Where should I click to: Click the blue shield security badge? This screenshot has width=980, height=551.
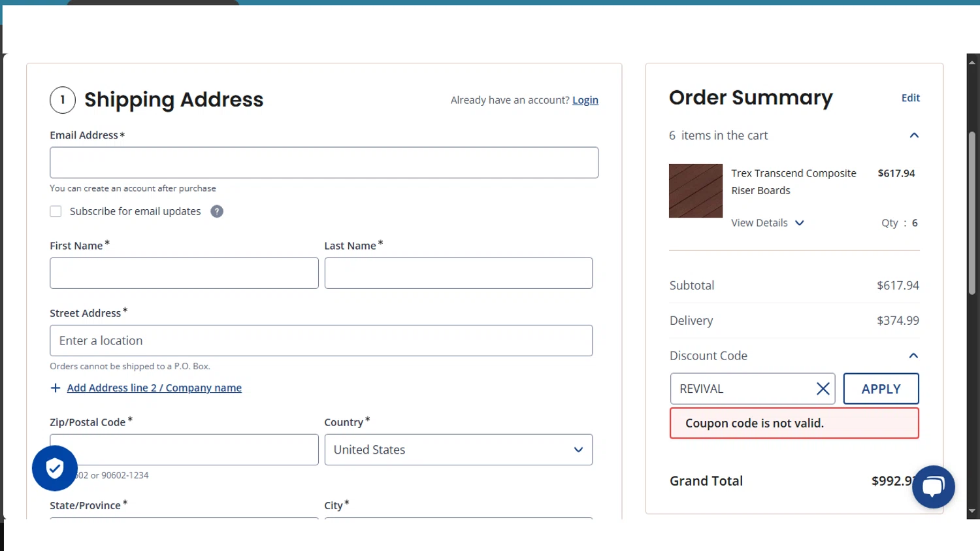pos(55,468)
